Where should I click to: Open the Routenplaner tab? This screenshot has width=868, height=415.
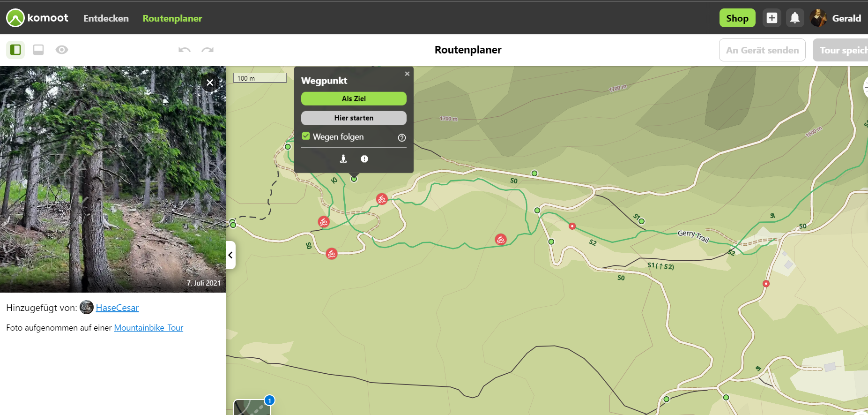coord(172,18)
